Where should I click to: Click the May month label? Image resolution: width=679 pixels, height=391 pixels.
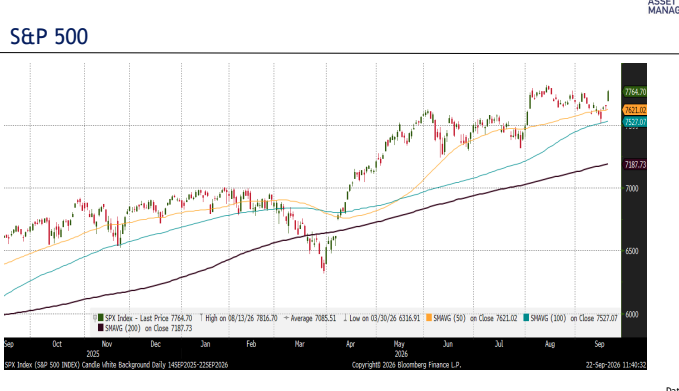(x=399, y=344)
